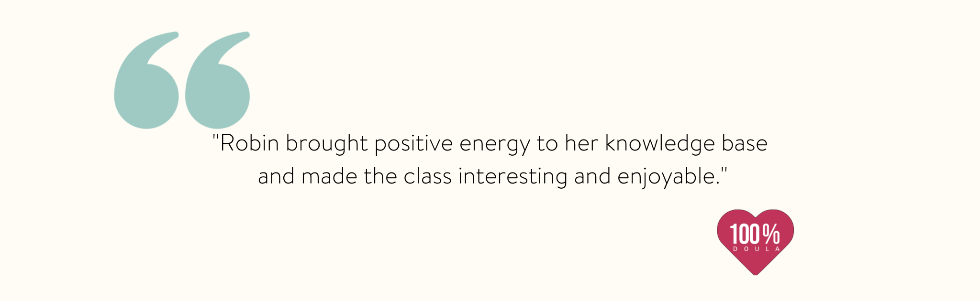The width and height of the screenshot is (980, 301).
Task: Click the opening quote character before Robin
Action: tap(215, 139)
